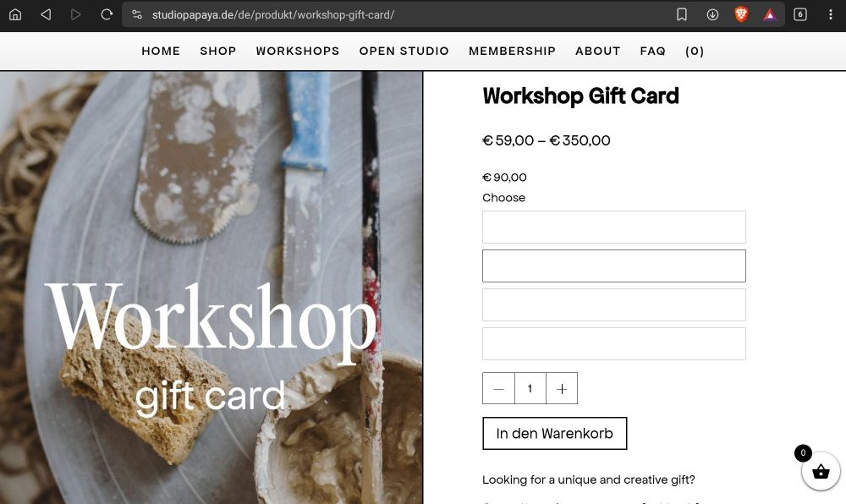This screenshot has width=846, height=504.
Task: Go back with the back arrow
Action: point(46,14)
